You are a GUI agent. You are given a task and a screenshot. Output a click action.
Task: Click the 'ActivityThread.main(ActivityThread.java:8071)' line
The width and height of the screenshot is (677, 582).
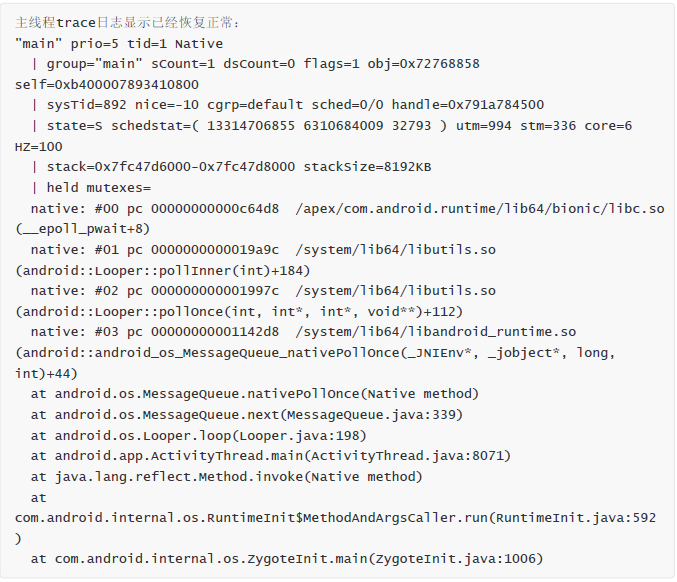click(271, 456)
